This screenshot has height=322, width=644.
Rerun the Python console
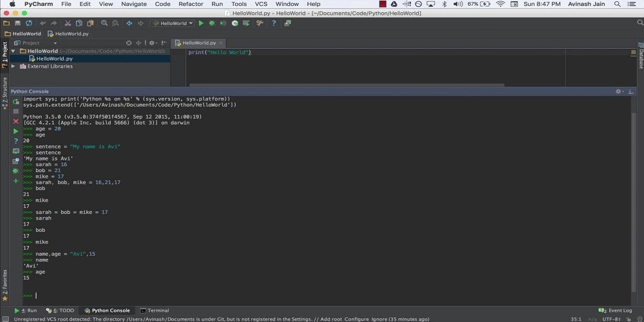click(x=16, y=102)
